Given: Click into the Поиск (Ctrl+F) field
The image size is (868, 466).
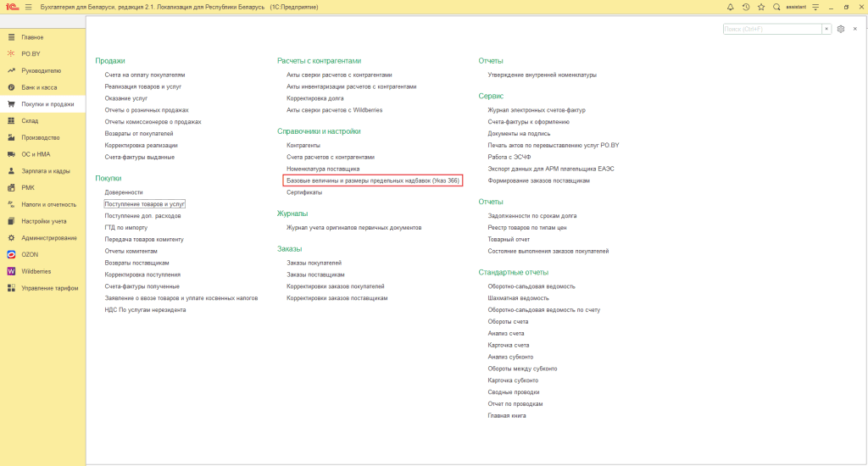Looking at the screenshot, I should click(x=771, y=29).
